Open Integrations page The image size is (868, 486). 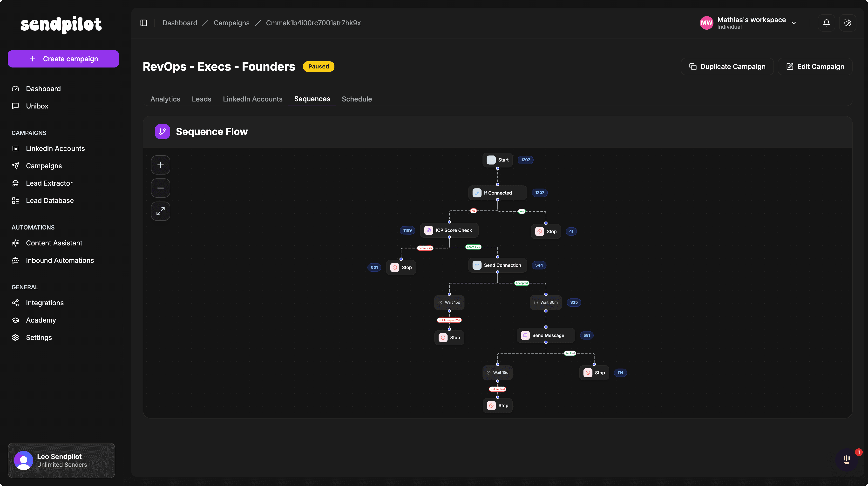[x=45, y=303]
